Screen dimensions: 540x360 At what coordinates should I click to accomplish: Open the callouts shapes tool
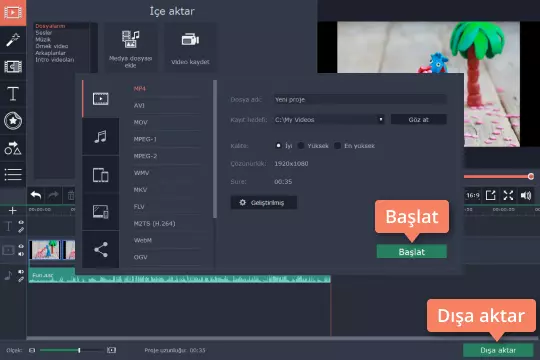pyautogui.click(x=13, y=147)
